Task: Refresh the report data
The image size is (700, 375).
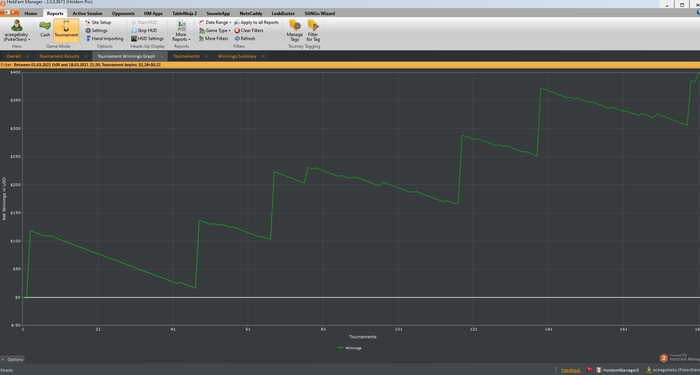Action: point(245,38)
